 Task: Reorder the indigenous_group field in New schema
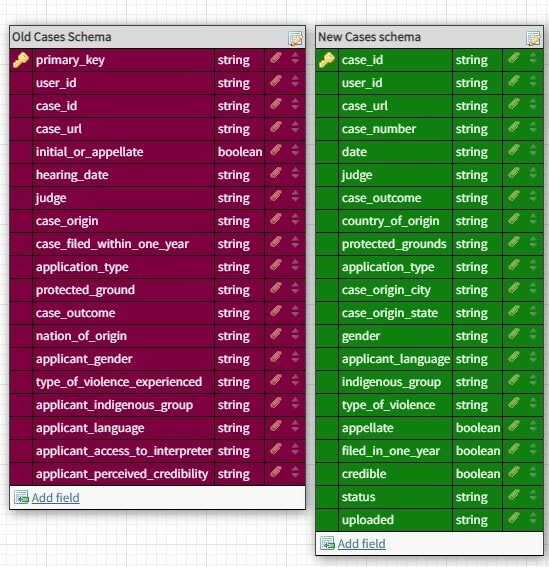tap(533, 380)
